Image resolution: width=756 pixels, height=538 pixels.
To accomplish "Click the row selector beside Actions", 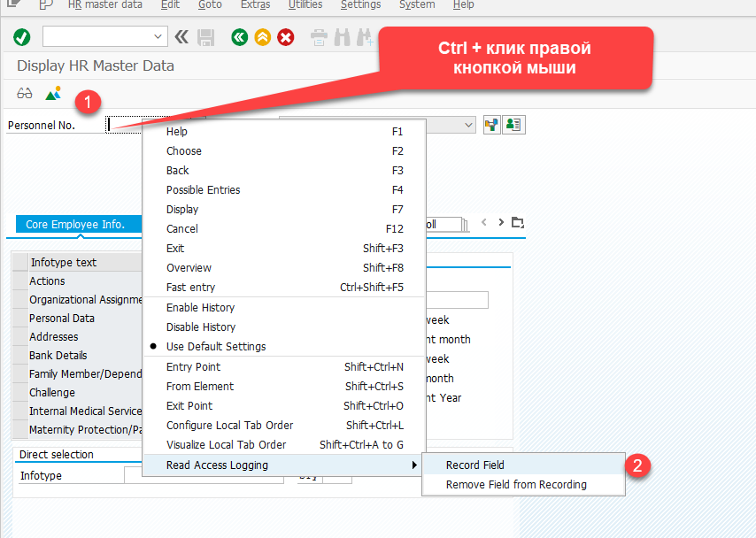I will [x=20, y=281].
